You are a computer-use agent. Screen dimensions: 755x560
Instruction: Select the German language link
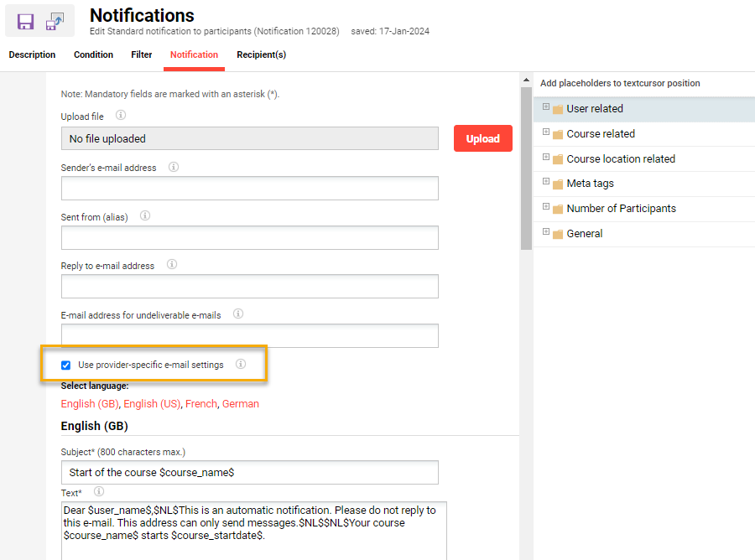[241, 404]
